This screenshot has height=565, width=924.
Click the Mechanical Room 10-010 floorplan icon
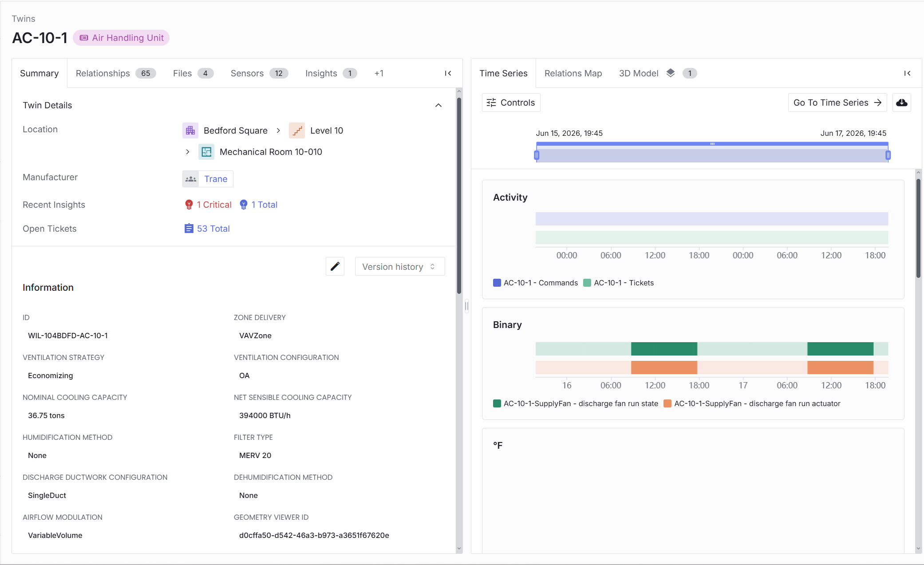click(206, 152)
